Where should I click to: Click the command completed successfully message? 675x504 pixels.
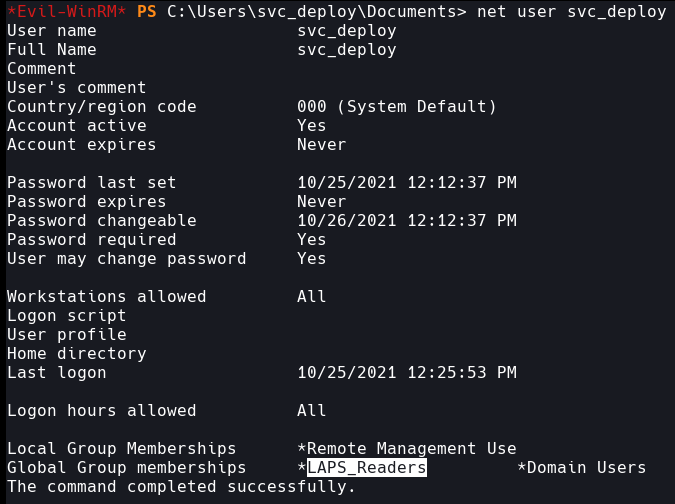coord(181,487)
